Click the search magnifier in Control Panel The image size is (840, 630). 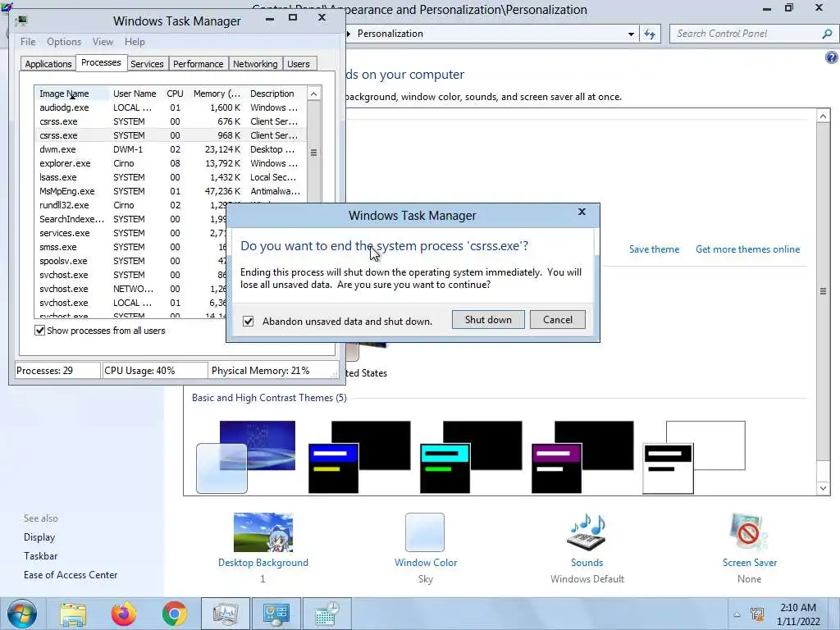pyautogui.click(x=827, y=34)
